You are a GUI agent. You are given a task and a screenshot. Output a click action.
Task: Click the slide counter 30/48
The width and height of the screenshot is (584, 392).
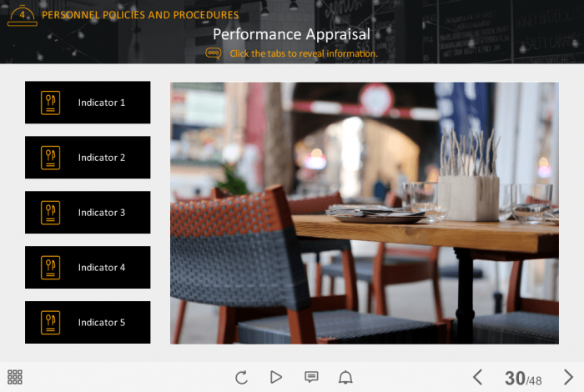(x=523, y=378)
